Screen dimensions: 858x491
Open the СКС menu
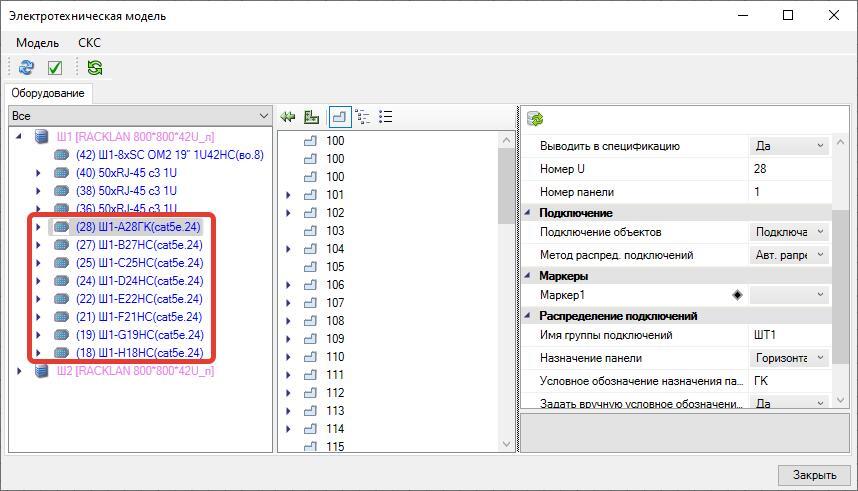tap(89, 43)
